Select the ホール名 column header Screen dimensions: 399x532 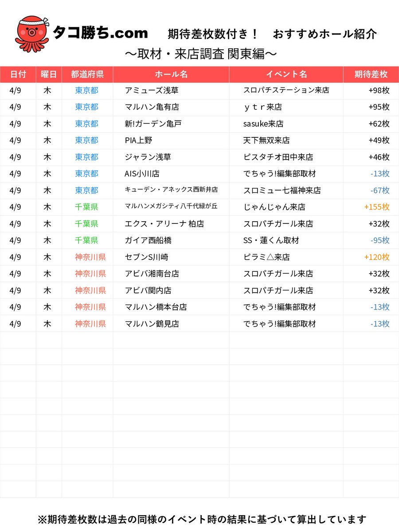[x=171, y=74]
